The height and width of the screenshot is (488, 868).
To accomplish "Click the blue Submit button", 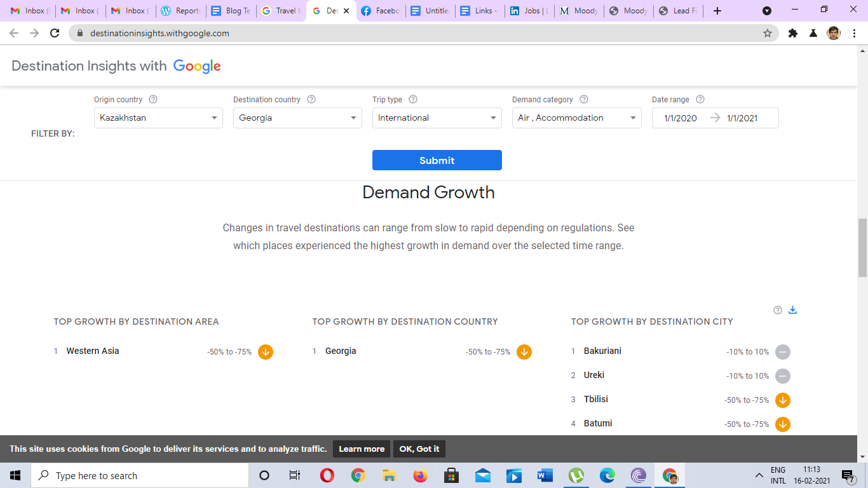I will (x=437, y=160).
